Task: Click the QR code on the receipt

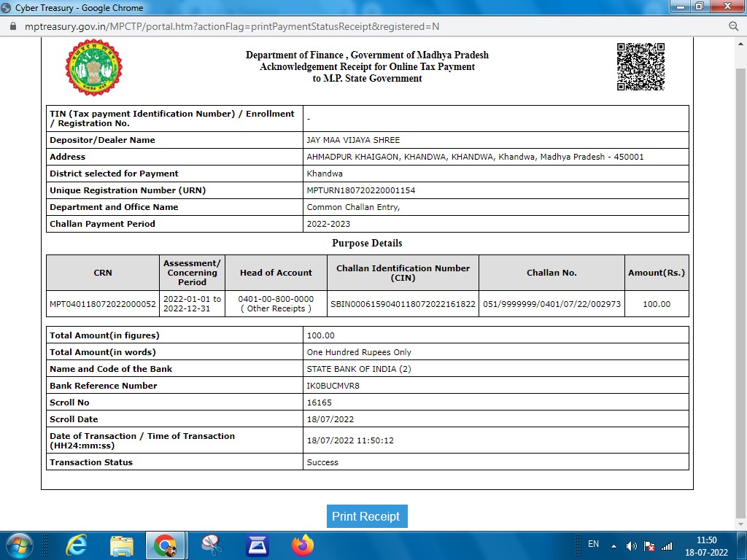Action: (x=640, y=66)
